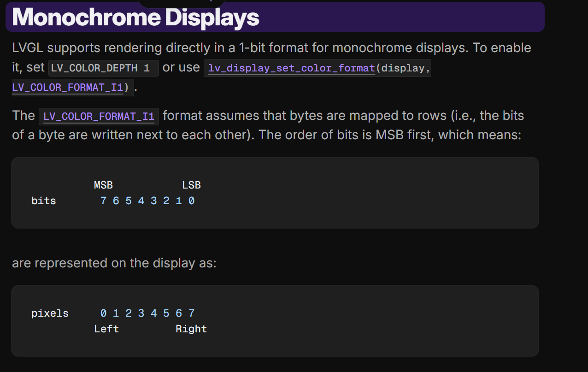The image size is (588, 372).
Task: Click digit 0 in the bits row
Action: pyautogui.click(x=191, y=201)
